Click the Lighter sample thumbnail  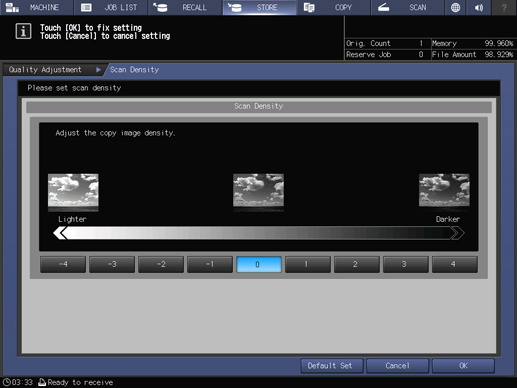pos(73,192)
